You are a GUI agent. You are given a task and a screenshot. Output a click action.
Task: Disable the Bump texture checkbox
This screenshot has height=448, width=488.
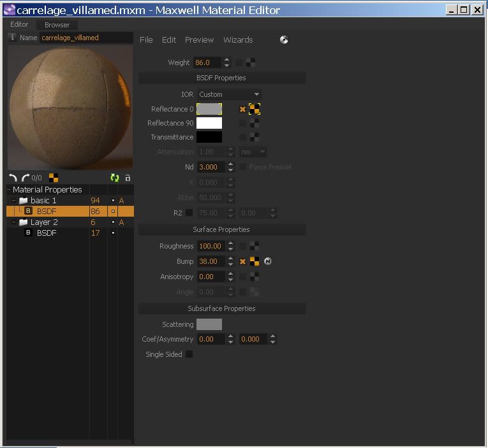(x=242, y=261)
